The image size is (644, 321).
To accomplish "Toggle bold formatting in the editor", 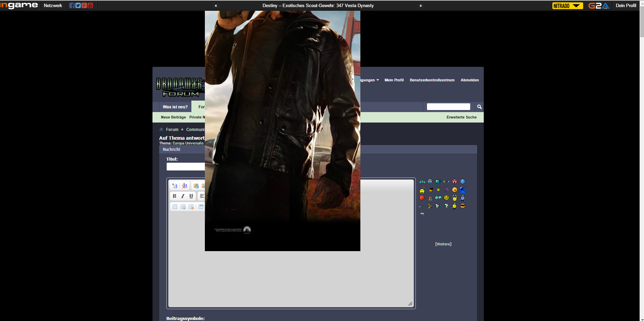I will (x=174, y=196).
